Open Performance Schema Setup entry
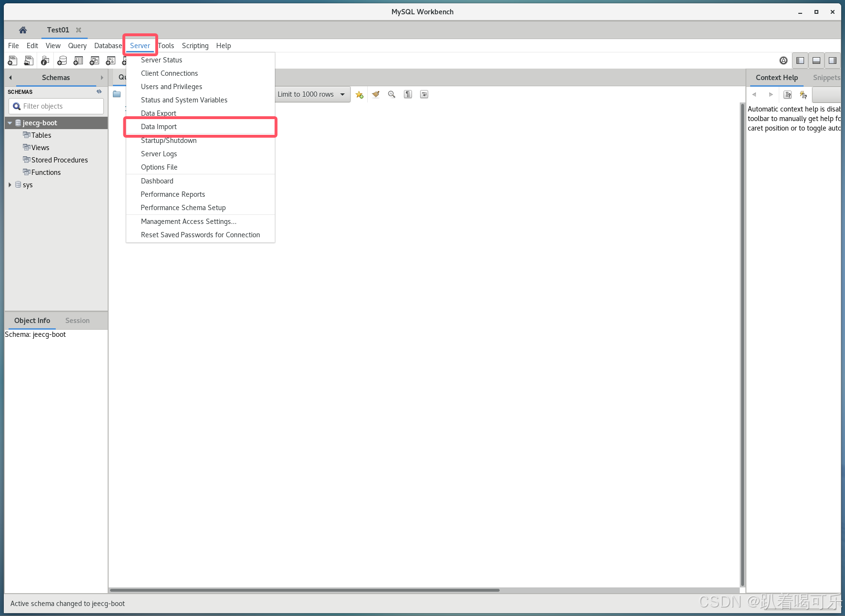 [201, 208]
